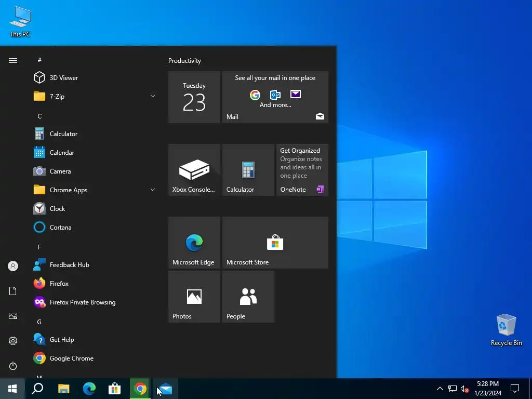Open the Microsoft Store tile

(x=275, y=243)
